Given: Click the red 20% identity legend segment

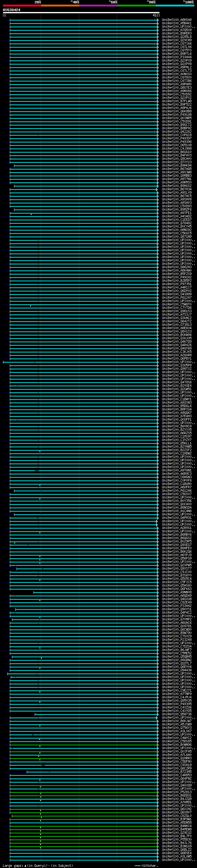Looking at the screenshot, I should (22, 6).
